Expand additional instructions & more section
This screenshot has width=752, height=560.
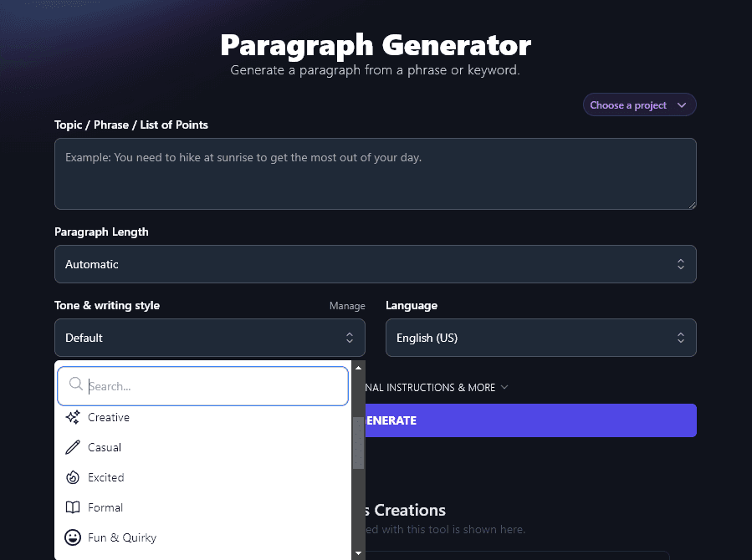click(435, 388)
